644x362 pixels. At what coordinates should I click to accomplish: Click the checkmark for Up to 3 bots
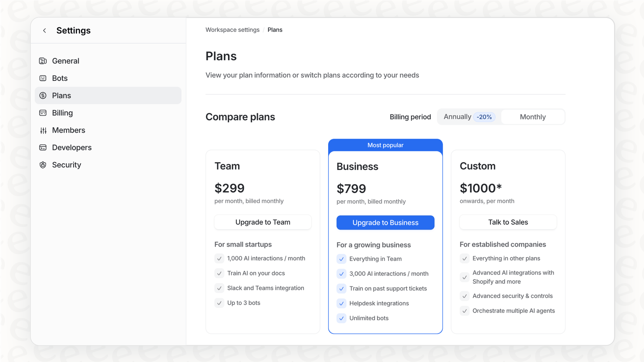[x=219, y=303]
